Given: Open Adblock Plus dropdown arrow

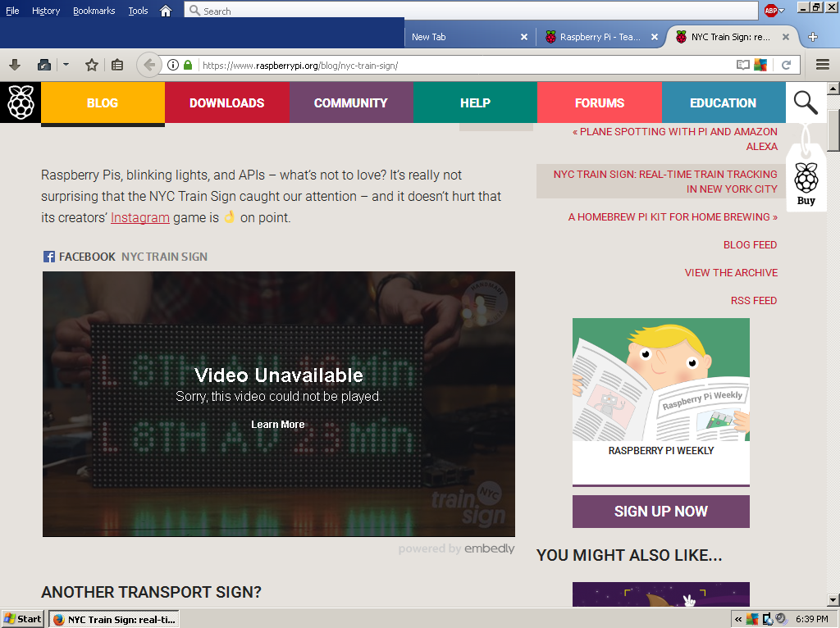Looking at the screenshot, I should coord(782,11).
